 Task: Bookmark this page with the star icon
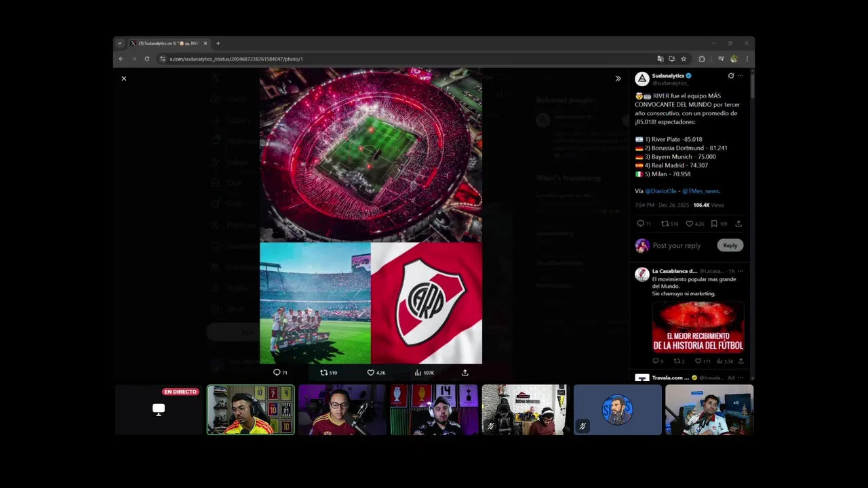684,59
